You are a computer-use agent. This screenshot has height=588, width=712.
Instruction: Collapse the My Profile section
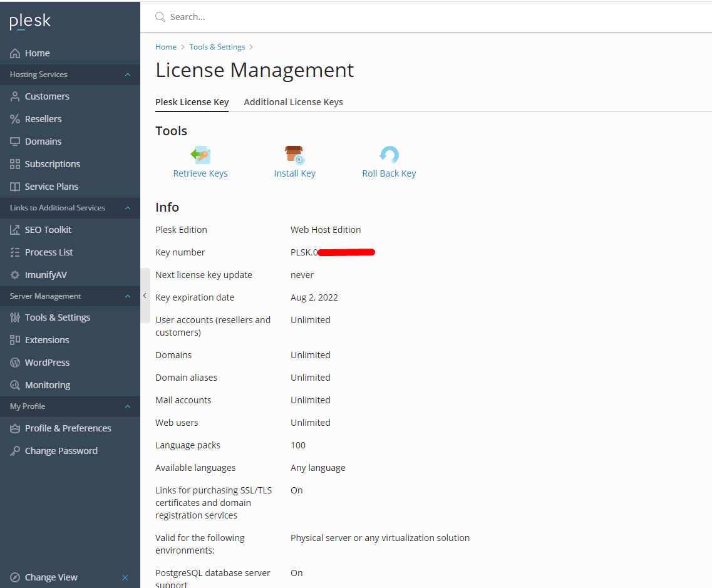point(128,406)
